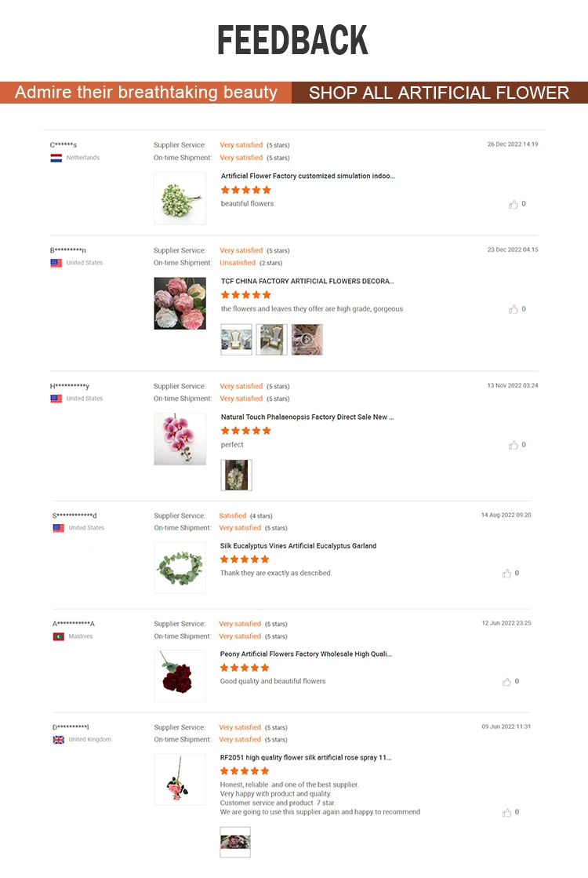588x878 pixels.
Task: Open "Natural Touch Phalaenopsis Factory Direct Sale" link
Action: click(307, 417)
